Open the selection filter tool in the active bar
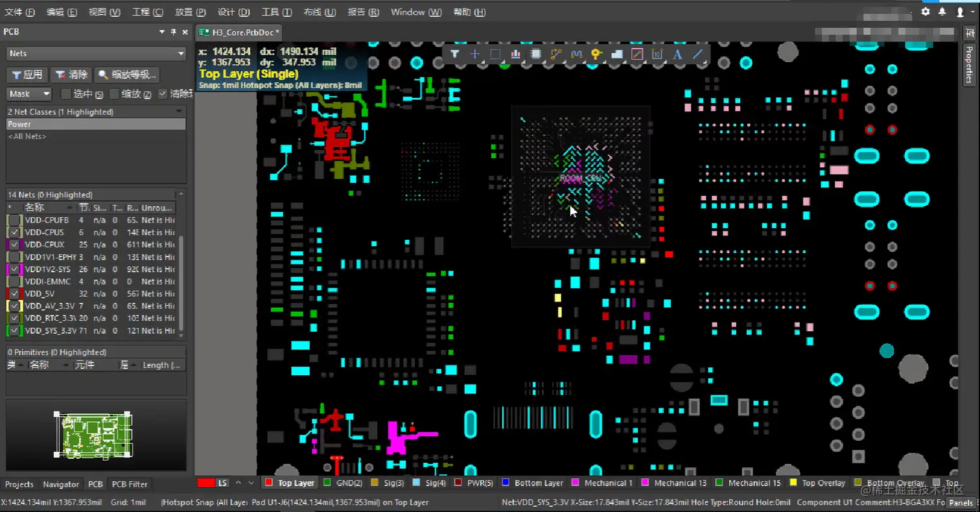Viewport: 980px width, 512px height. 455,54
